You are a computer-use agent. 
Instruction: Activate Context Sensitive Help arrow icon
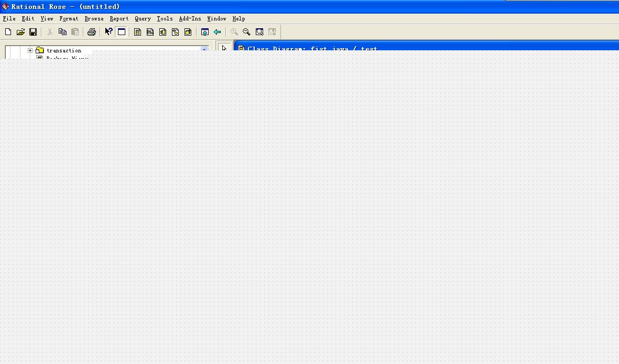pos(108,32)
